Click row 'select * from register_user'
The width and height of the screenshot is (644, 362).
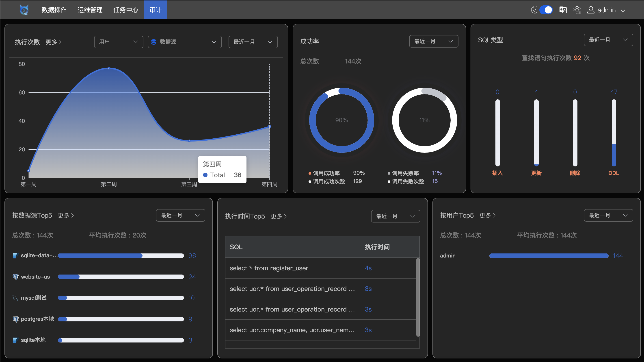(320, 268)
